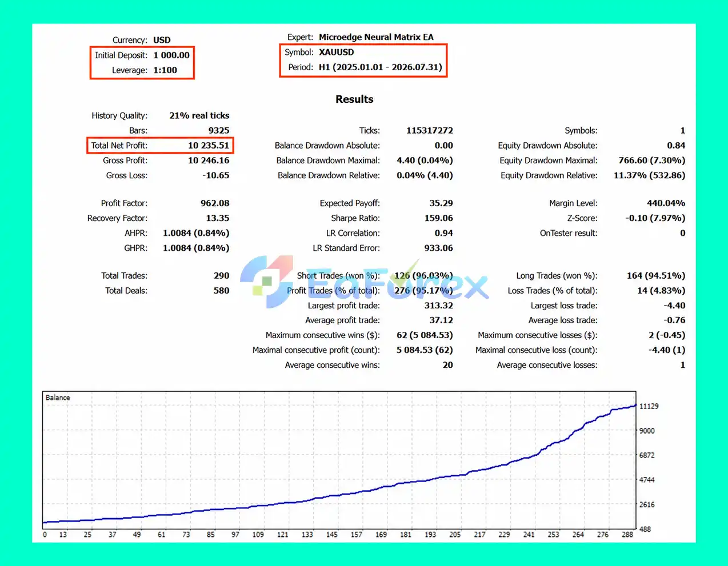Click chart x-axis label 13

coord(63,535)
